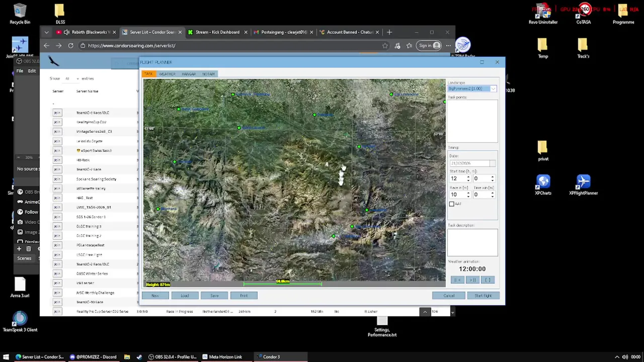Enable the AAT checkbox

click(452, 204)
